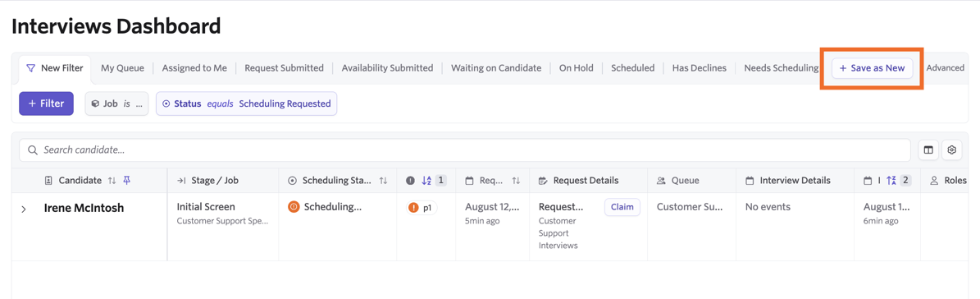Image resolution: width=980 pixels, height=299 pixels.
Task: Switch to the My Queue tab
Action: [x=122, y=68]
